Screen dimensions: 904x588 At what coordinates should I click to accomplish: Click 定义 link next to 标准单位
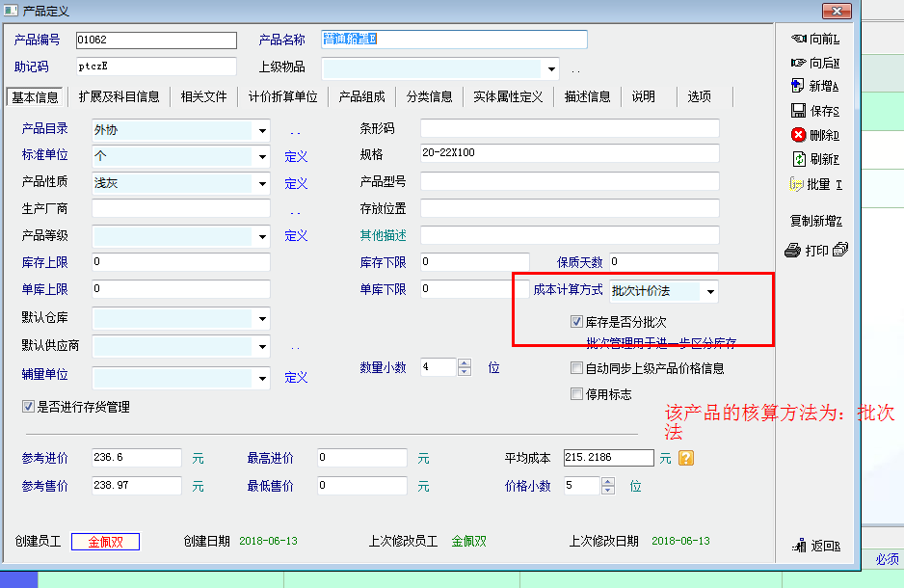pyautogui.click(x=296, y=156)
